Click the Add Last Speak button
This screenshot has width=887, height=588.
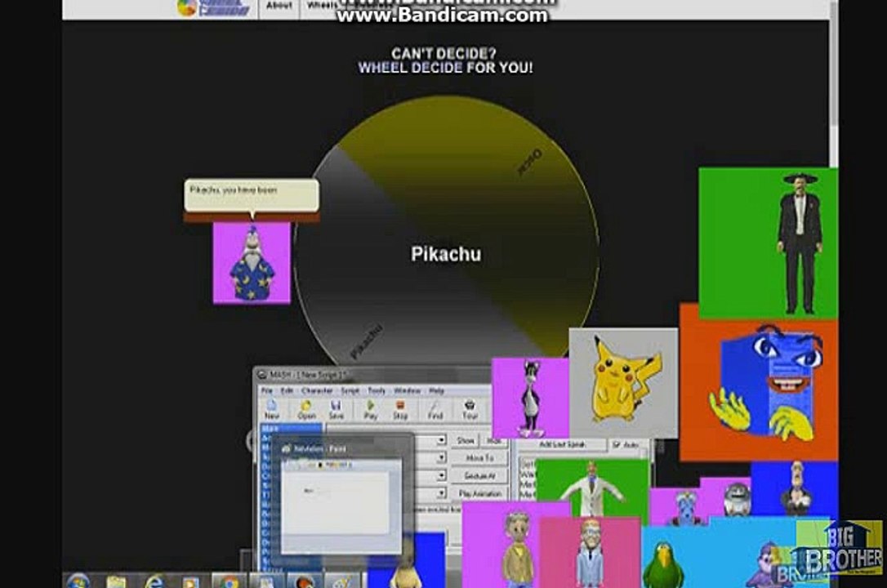pos(562,445)
